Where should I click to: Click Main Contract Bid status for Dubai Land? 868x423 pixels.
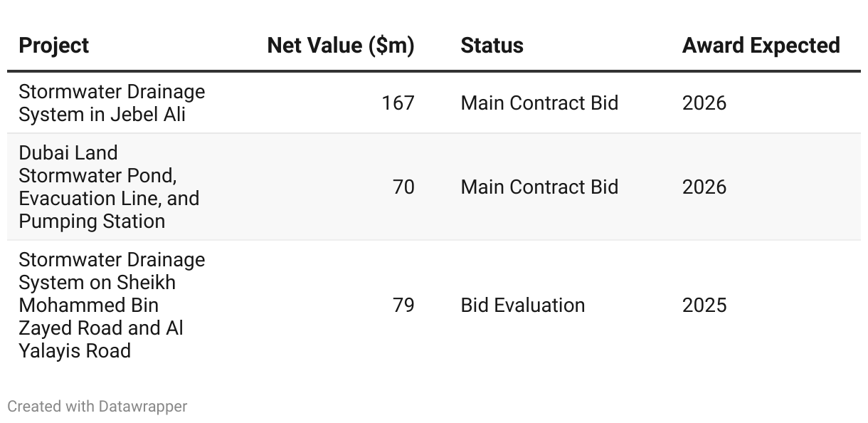[539, 187]
